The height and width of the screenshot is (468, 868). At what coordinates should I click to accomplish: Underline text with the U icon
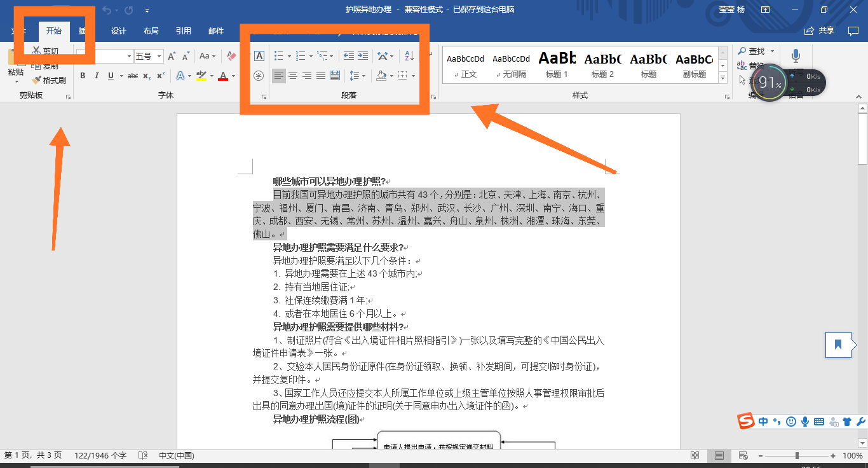(111, 76)
